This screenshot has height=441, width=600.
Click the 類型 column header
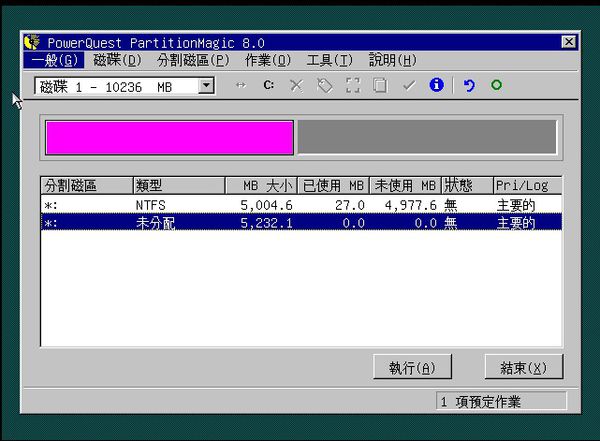[179, 186]
